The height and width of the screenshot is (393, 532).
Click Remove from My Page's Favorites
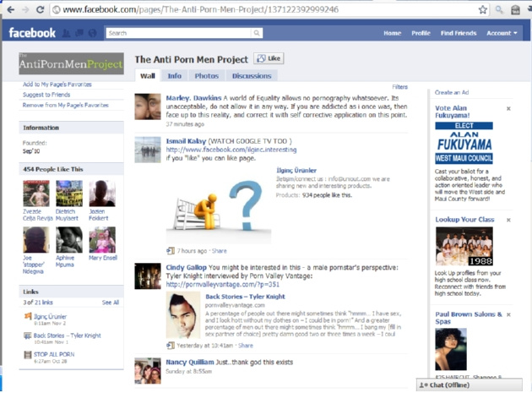click(x=66, y=106)
